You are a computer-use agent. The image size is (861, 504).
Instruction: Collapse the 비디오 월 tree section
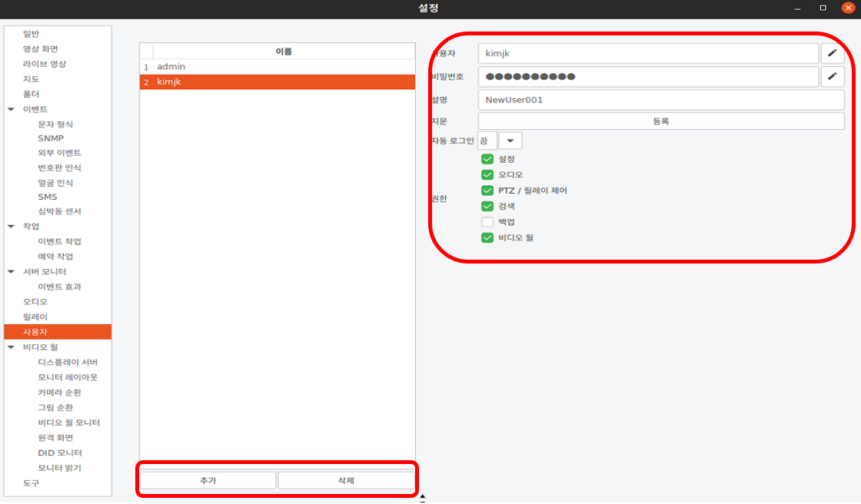[x=11, y=347]
